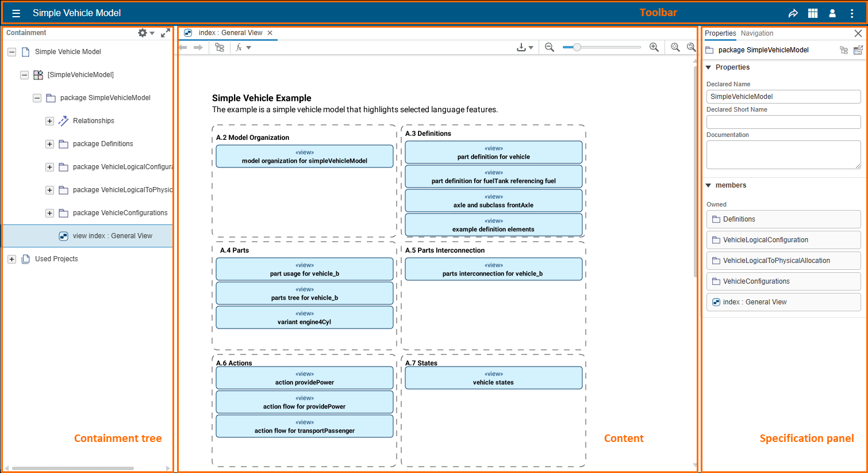The image size is (868, 473).
Task: Select the index : General View tab
Action: point(230,33)
